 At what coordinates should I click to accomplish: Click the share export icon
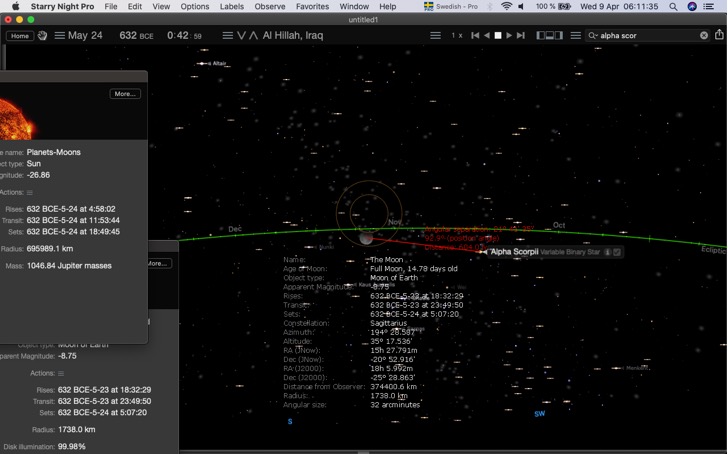tap(719, 35)
